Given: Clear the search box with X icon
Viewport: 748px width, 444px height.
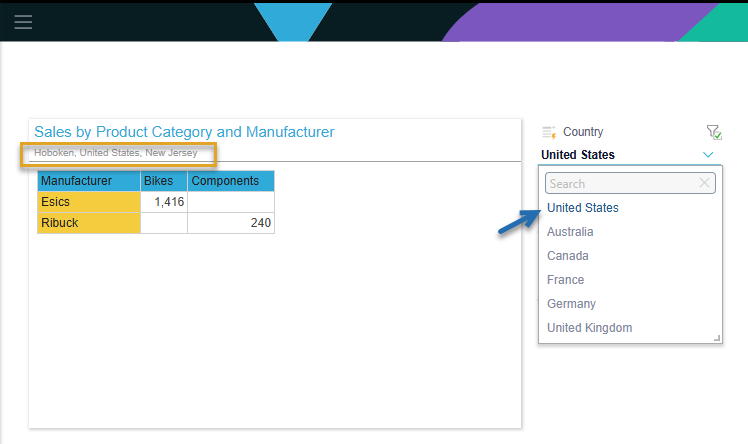Looking at the screenshot, I should [x=704, y=183].
